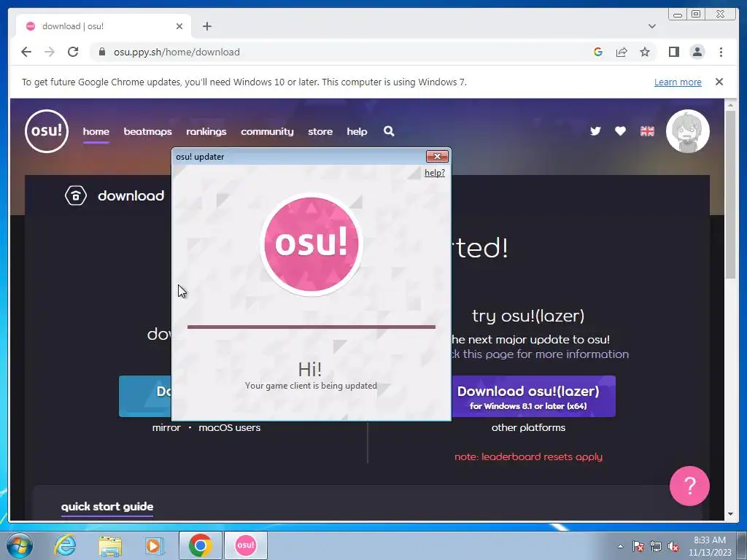Click the download page home badge icon
747x560 pixels.
coord(76,195)
